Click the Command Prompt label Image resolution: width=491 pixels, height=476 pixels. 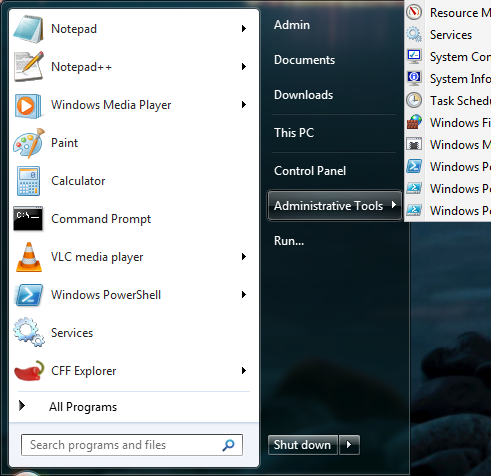[x=101, y=219]
